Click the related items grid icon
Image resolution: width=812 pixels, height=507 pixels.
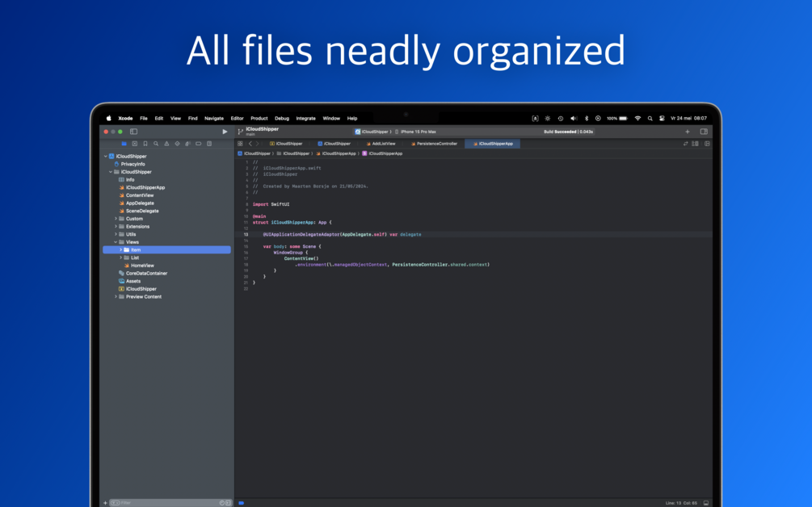pyautogui.click(x=240, y=144)
